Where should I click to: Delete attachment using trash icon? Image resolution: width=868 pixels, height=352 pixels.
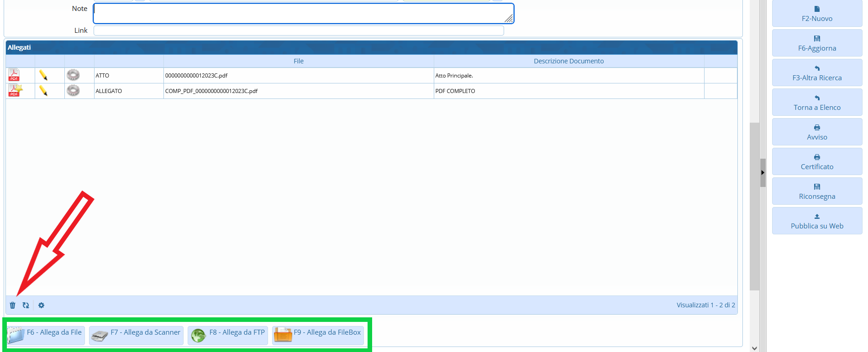(x=13, y=305)
